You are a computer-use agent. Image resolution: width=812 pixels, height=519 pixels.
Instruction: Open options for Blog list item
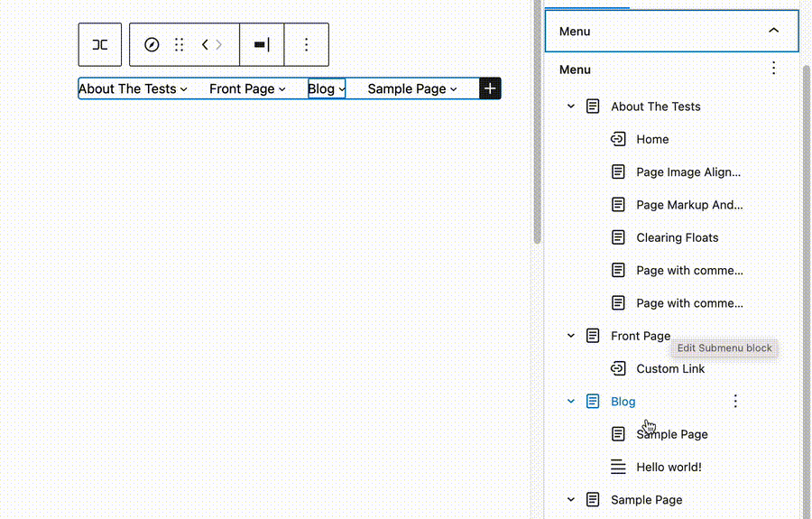(735, 401)
